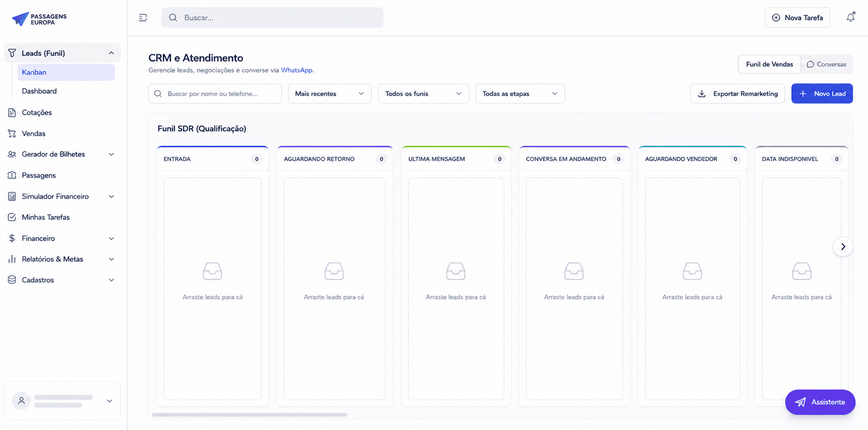The width and height of the screenshot is (868, 430).
Task: Click the Cotações document icon
Action: tap(12, 112)
